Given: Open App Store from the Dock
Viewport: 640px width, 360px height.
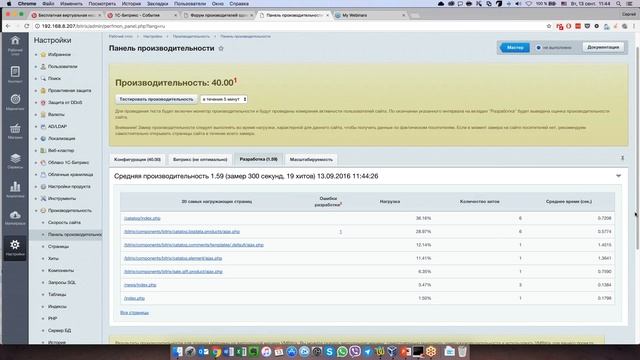Looking at the screenshot, I should tap(291, 351).
